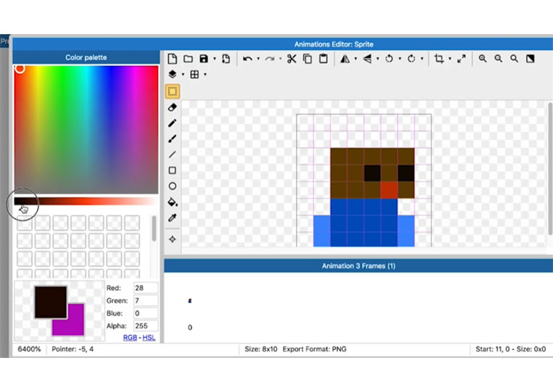This screenshot has width=553, height=392.
Task: Open the Redo history dropdown arrow
Action: (x=280, y=59)
